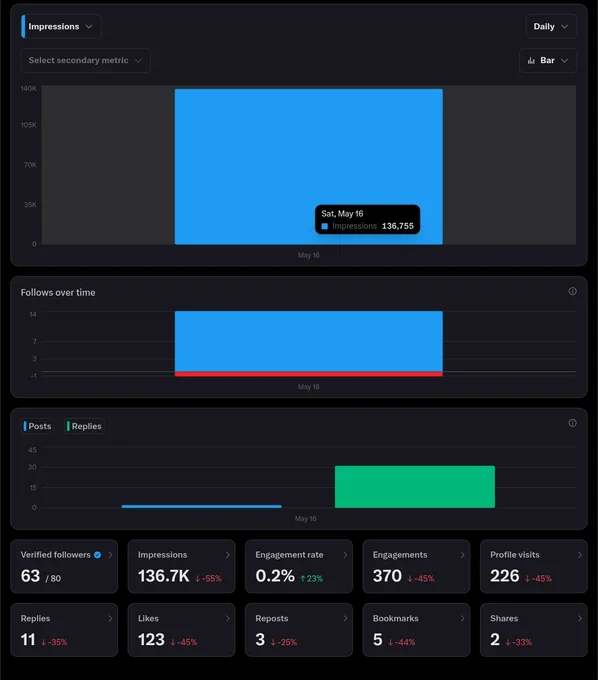
Task: Click the 23% increase on Engagement rate
Action: (x=311, y=579)
